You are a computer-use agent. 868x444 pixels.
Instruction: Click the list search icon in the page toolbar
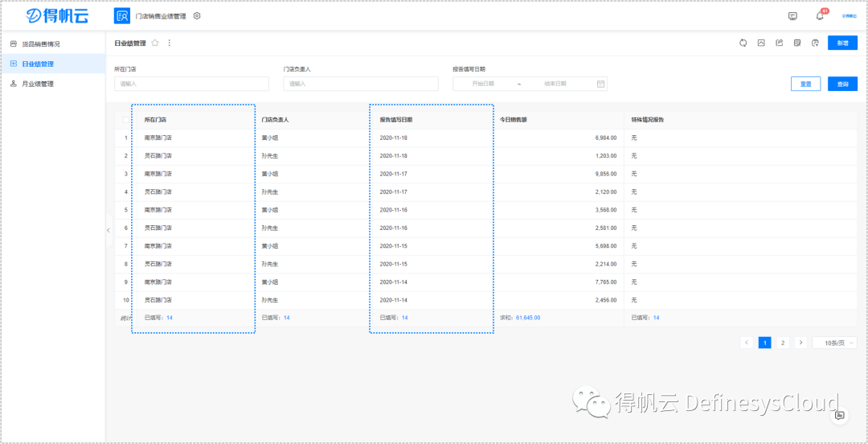(796, 43)
